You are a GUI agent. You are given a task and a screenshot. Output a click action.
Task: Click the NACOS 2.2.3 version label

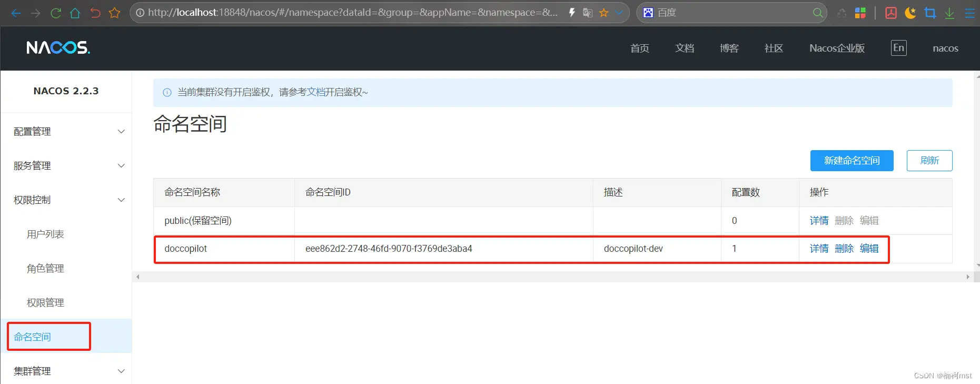(x=66, y=91)
